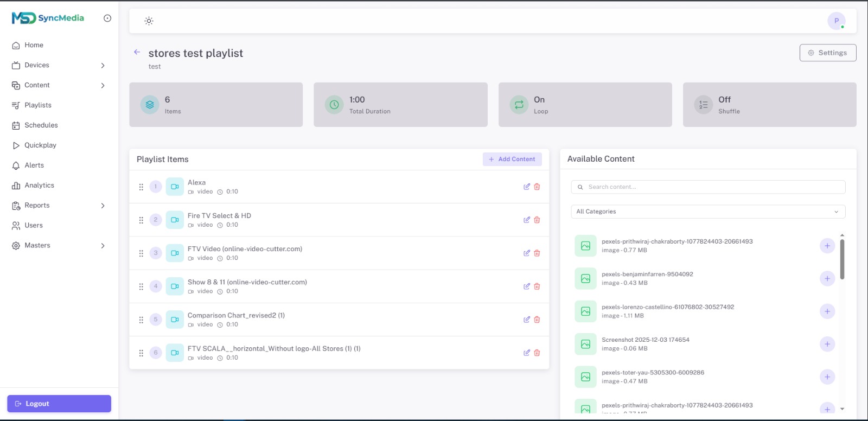Viewport: 868px width, 421px height.
Task: Click drag handle of Comparison Chart row
Action: (141, 320)
